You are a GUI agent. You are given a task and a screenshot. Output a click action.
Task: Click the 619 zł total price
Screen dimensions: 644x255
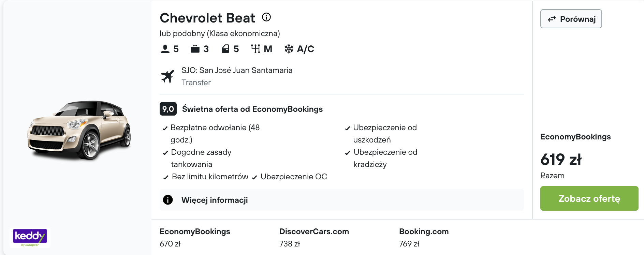(561, 160)
